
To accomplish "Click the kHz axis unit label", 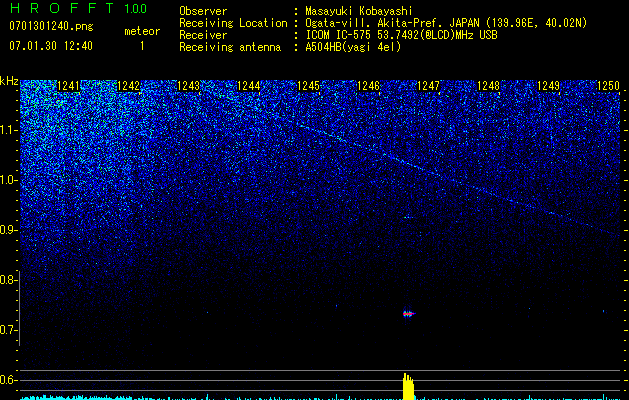I will [9, 81].
